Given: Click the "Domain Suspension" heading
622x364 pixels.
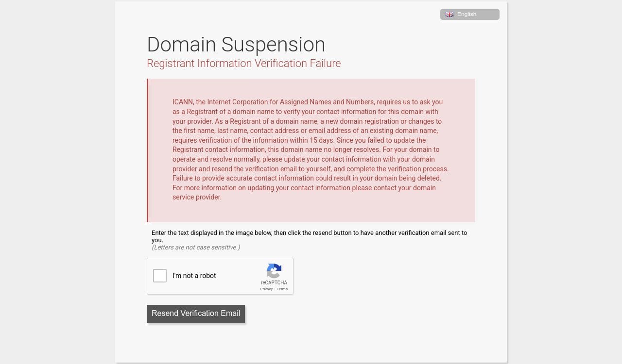Looking at the screenshot, I should coord(236,45).
